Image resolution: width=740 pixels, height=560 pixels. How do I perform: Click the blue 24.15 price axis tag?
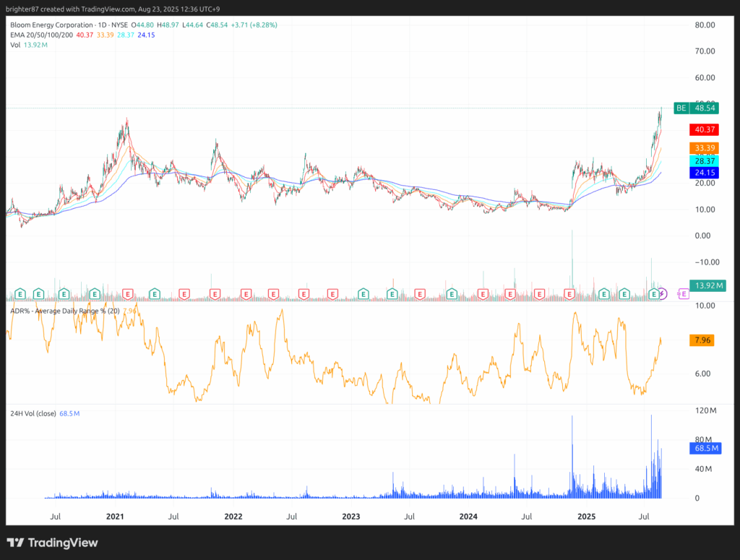[704, 173]
